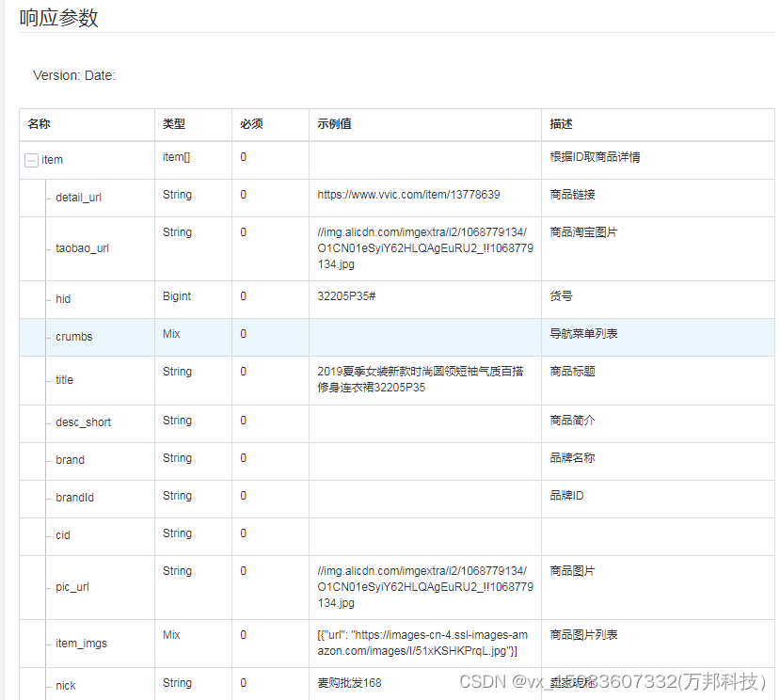Click the brand parameter name
This screenshot has width=780, height=700.
[69, 459]
